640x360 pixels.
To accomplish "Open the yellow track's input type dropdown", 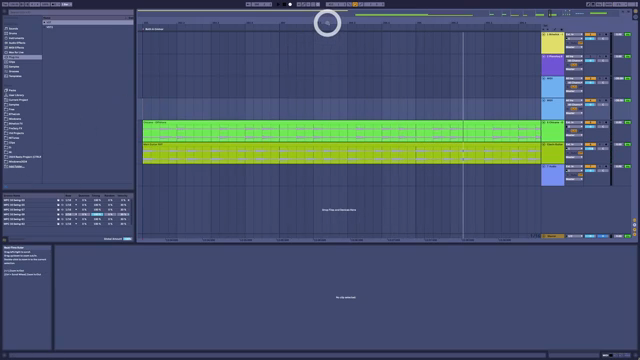I will tap(574, 34).
